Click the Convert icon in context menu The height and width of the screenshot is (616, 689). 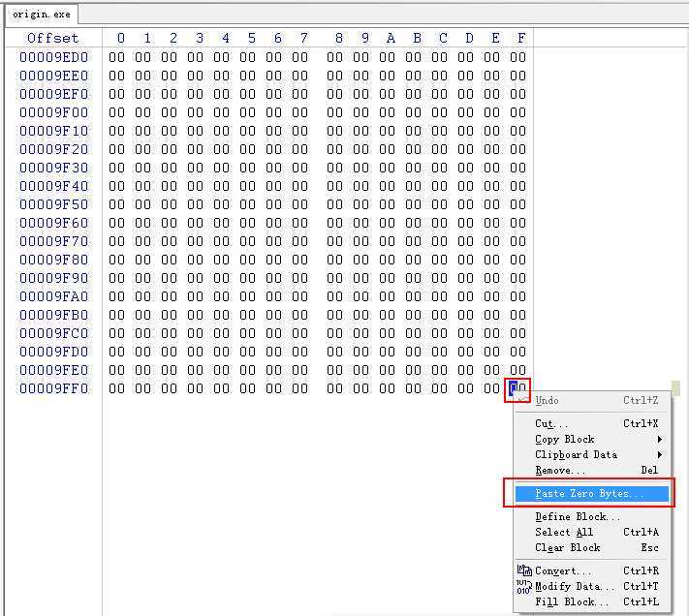pyautogui.click(x=524, y=570)
